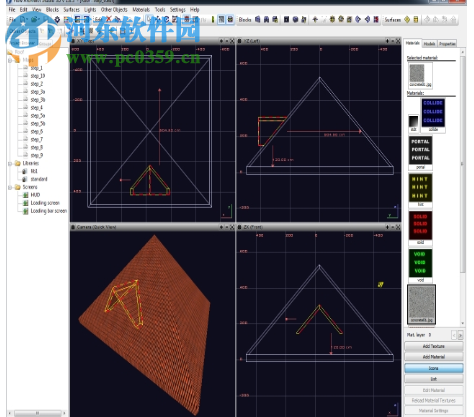
Task: Click the yellow icon right of Surfaces diamond
Action: (416, 20)
